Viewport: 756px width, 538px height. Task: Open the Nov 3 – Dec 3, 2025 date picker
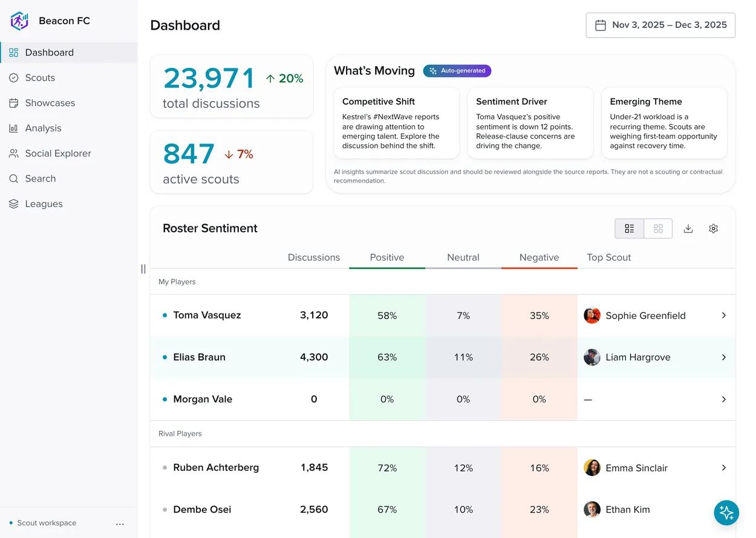pos(660,25)
